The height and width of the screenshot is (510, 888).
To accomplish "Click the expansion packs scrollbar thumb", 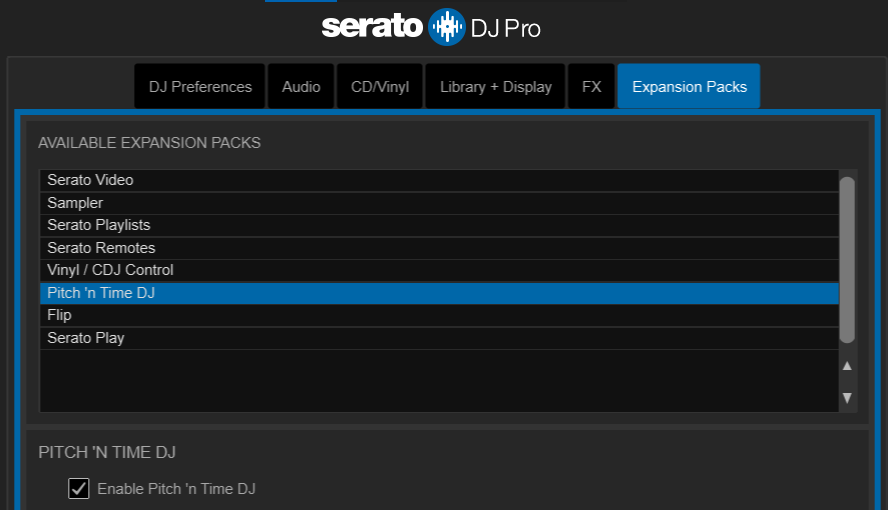I will [x=847, y=260].
